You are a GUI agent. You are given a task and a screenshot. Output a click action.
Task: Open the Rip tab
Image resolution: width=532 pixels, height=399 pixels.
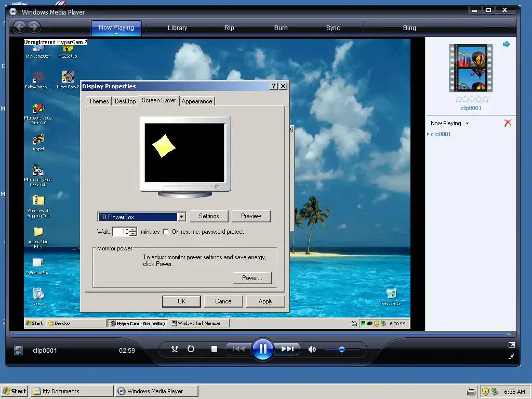[x=229, y=28]
